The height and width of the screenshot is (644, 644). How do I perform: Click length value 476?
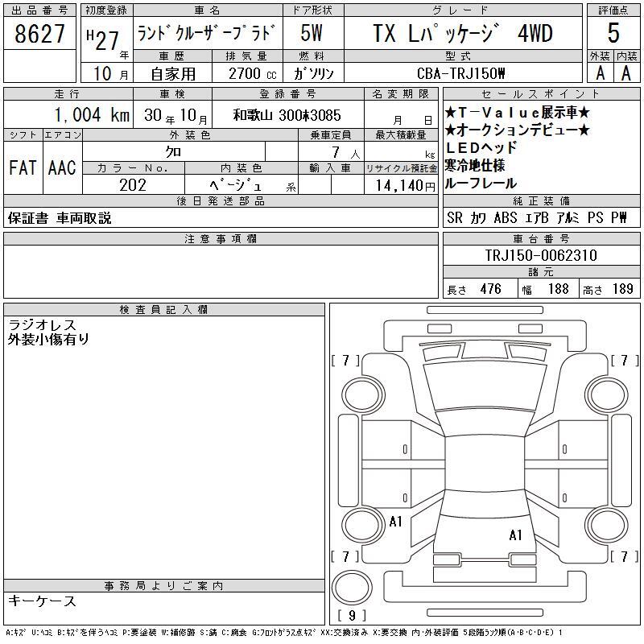click(490, 289)
